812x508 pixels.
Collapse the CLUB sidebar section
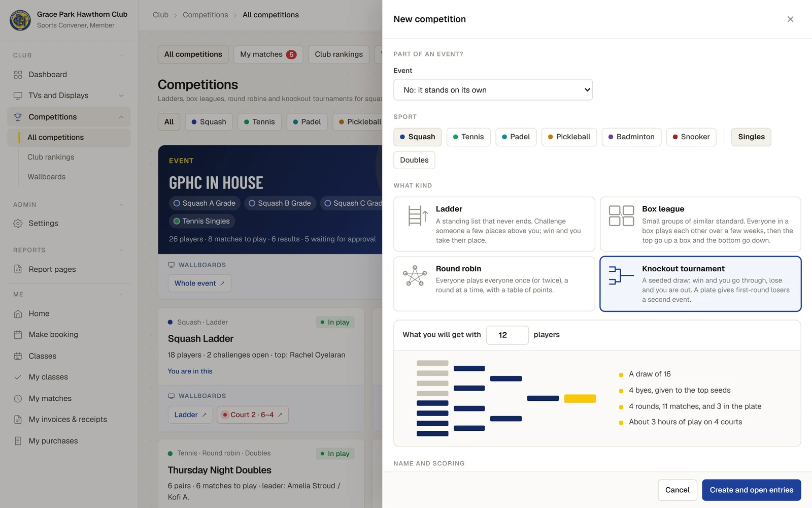point(121,55)
